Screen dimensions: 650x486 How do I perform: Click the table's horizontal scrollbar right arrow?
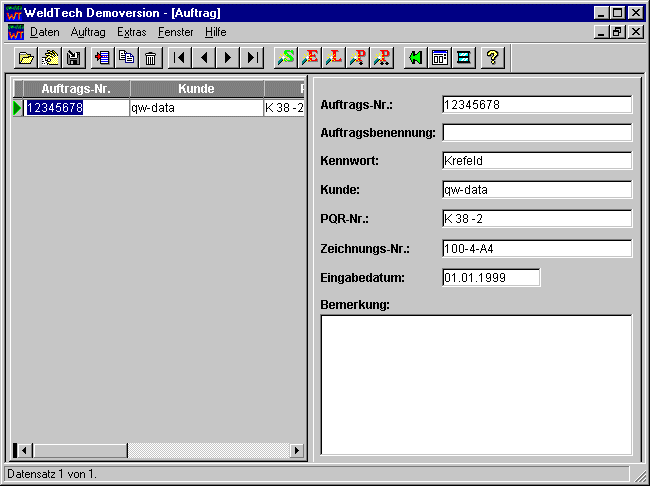(x=296, y=451)
